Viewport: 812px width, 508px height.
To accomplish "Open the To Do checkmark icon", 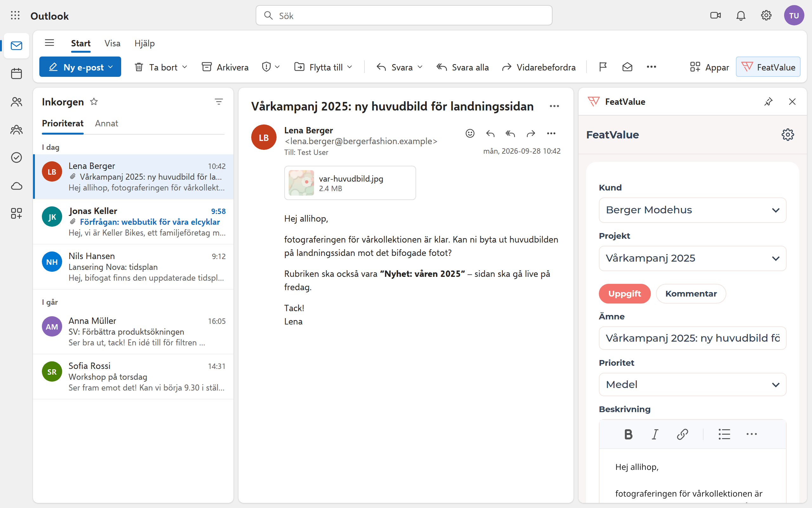I will 16,157.
